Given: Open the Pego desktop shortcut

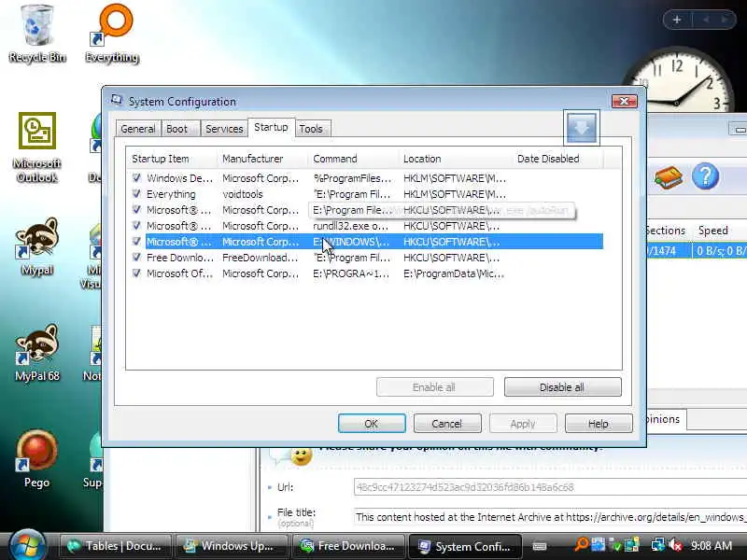Looking at the screenshot, I should point(36,458).
